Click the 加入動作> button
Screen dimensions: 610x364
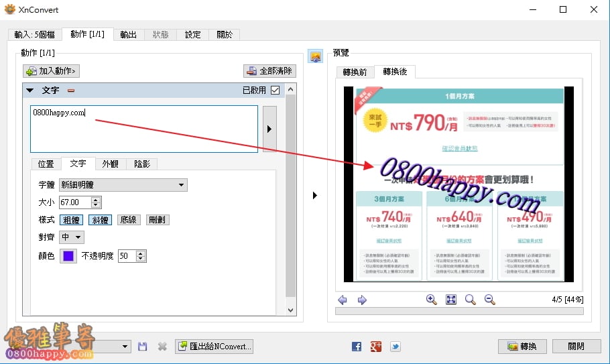pyautogui.click(x=52, y=71)
